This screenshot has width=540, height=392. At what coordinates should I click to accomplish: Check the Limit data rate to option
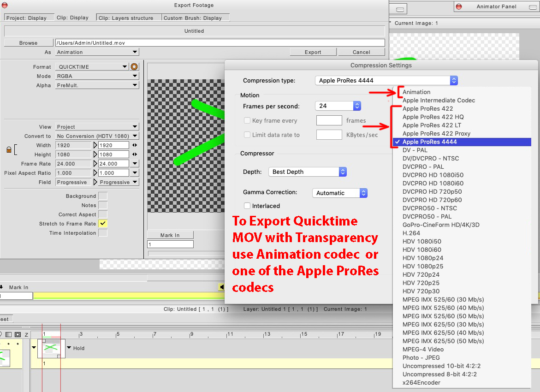pyautogui.click(x=247, y=135)
